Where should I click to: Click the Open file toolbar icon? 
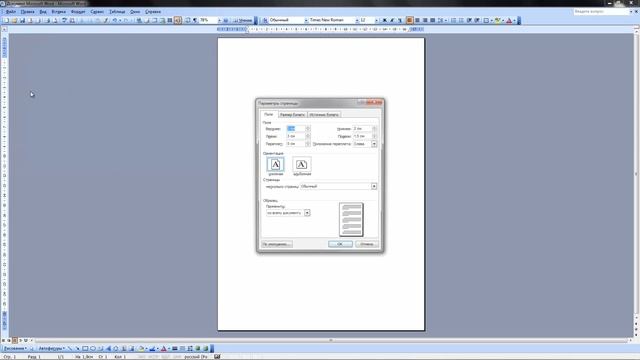pyautogui.click(x=14, y=20)
